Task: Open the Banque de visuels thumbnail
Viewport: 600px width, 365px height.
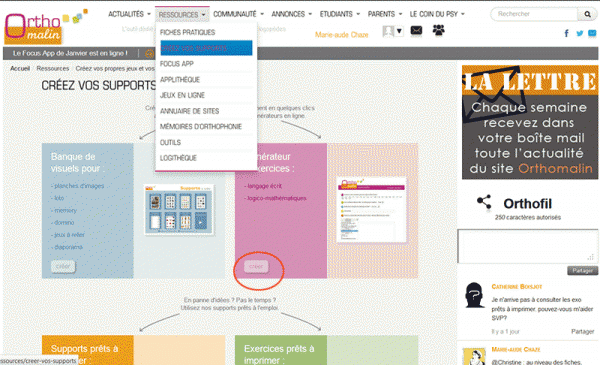Action: point(179,210)
